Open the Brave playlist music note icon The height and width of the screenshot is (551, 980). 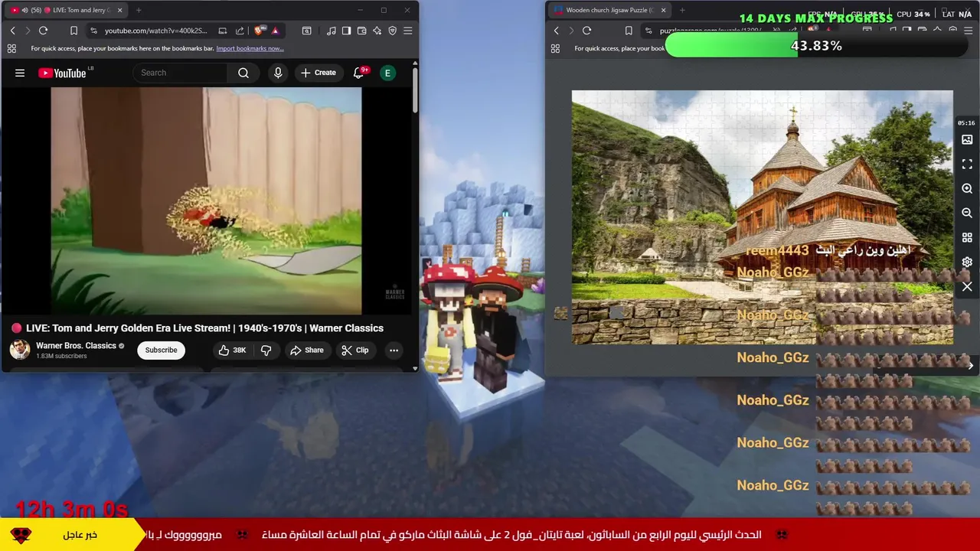point(331,31)
